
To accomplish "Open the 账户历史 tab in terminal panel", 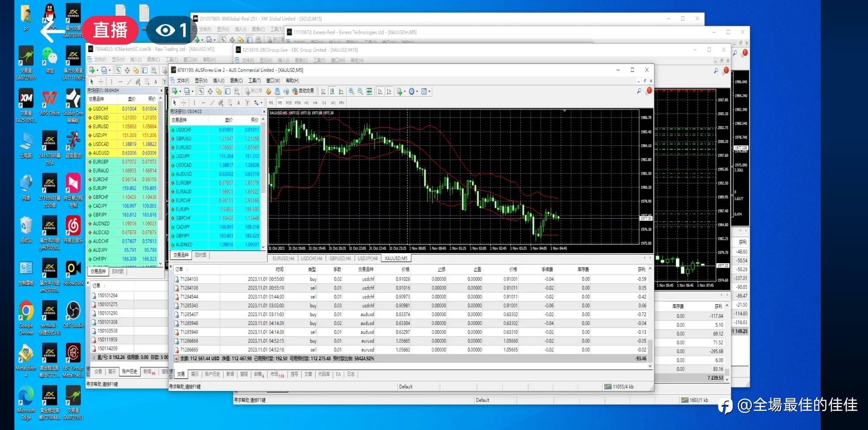I will [x=212, y=374].
